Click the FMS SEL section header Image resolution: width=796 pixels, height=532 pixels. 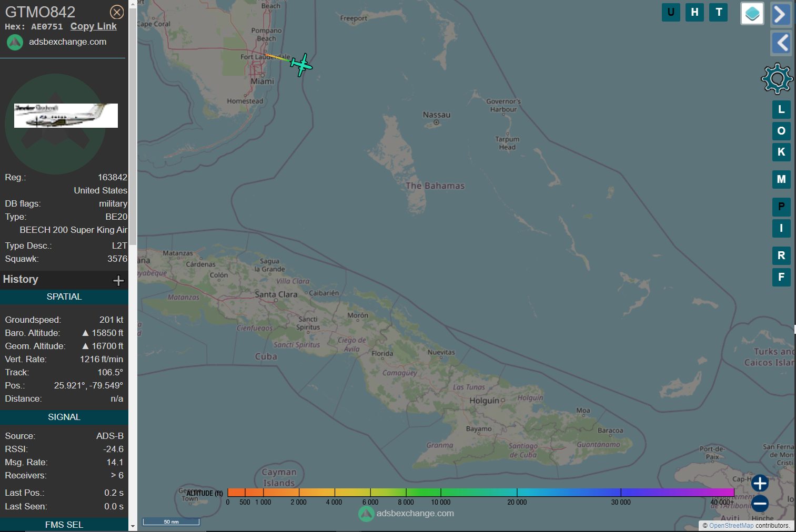[x=64, y=525]
